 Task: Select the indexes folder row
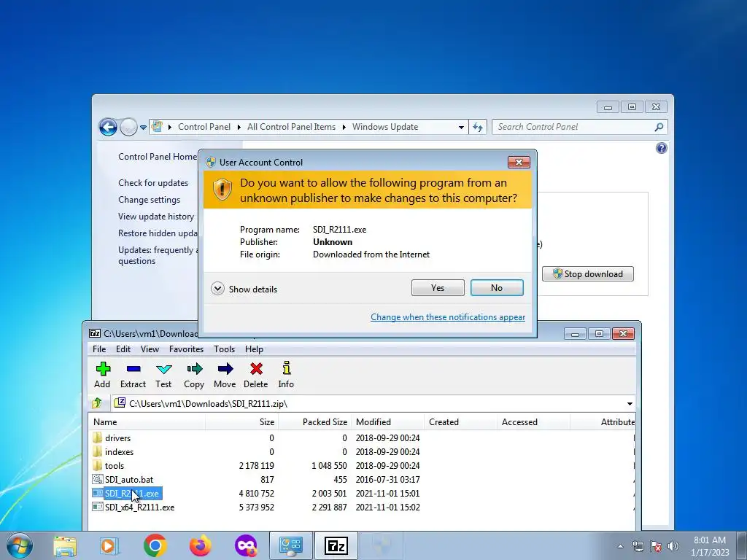362,451
